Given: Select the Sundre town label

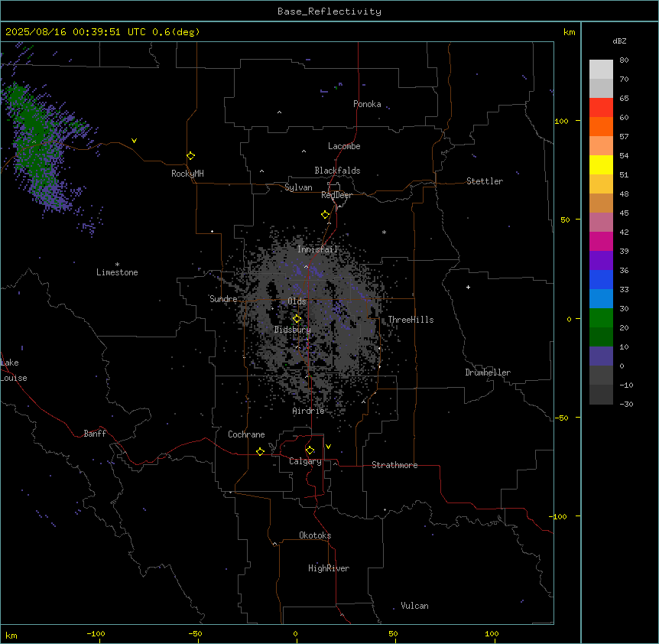Looking at the screenshot, I should [223, 299].
